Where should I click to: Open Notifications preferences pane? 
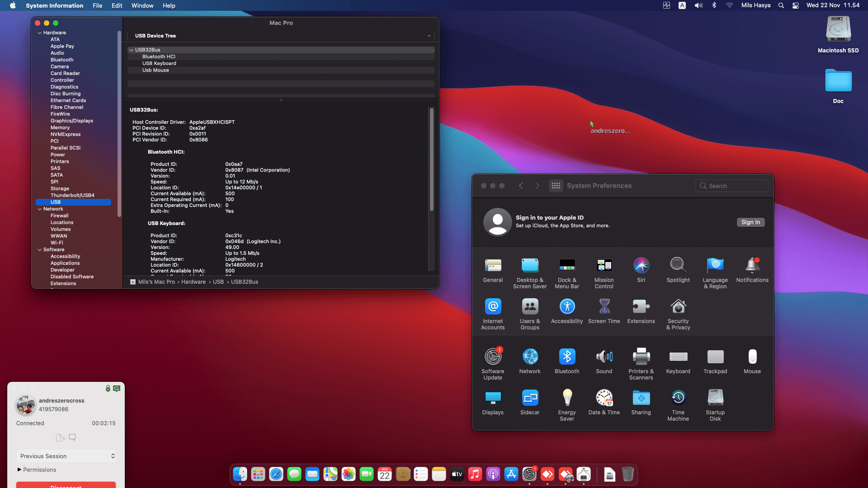752,270
